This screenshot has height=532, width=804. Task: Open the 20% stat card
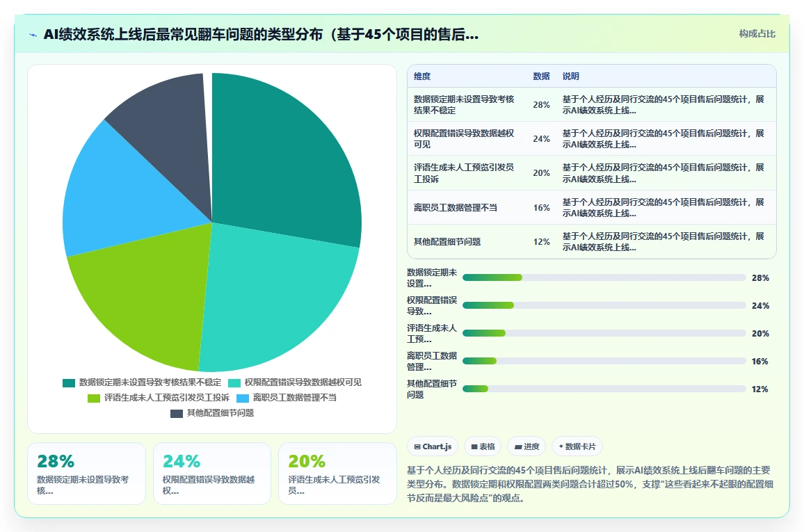click(x=337, y=474)
